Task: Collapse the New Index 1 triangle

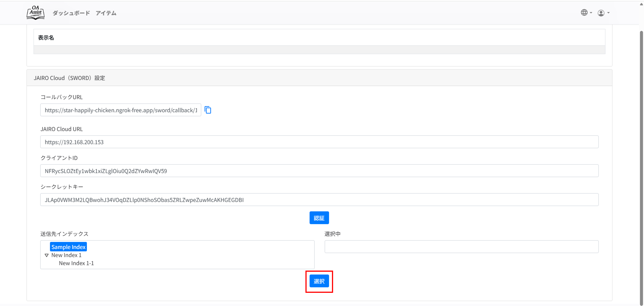Action: pyautogui.click(x=46, y=255)
